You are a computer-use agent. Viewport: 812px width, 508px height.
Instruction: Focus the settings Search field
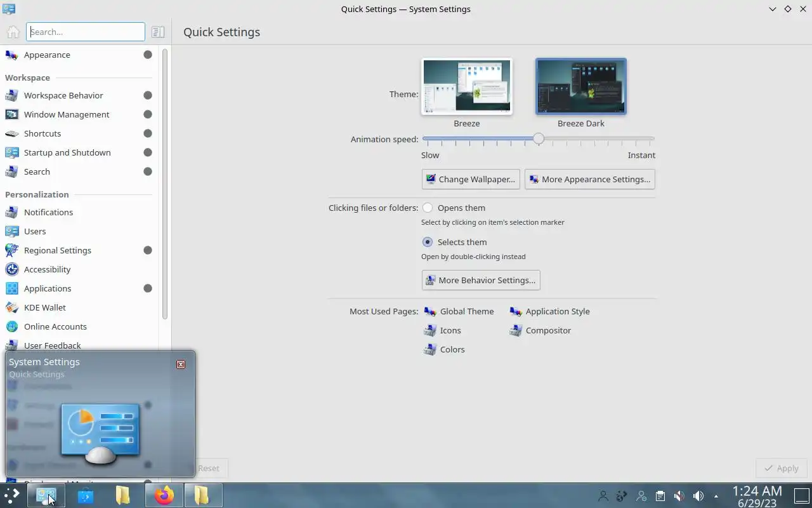coord(86,32)
